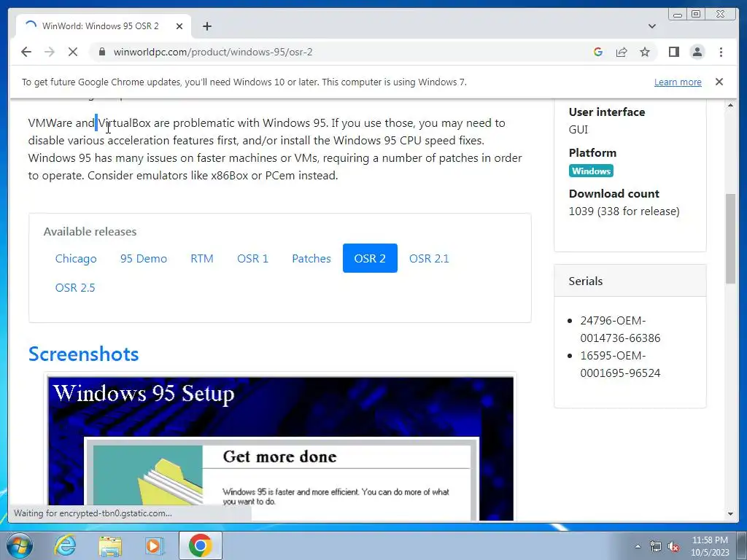The width and height of the screenshot is (747, 560).
Task: Switch to the OSR 2.1 release
Action: (429, 259)
